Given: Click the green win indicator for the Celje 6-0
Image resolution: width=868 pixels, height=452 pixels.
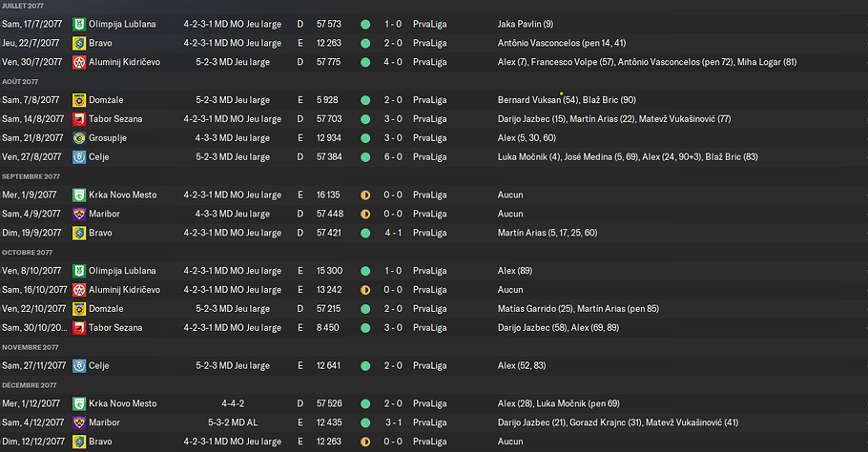Looking at the screenshot, I should coord(365,157).
